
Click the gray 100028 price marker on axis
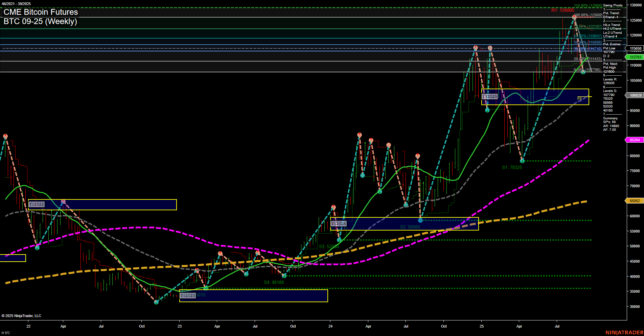tap(635, 95)
